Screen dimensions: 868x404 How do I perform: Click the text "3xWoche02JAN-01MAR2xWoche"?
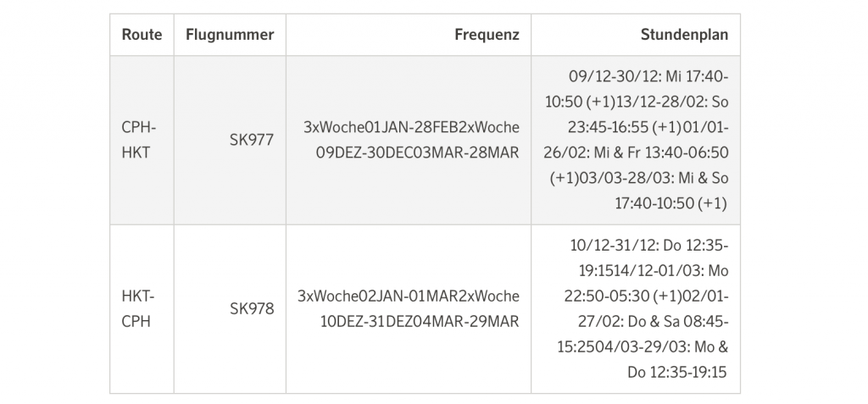pyautogui.click(x=409, y=296)
